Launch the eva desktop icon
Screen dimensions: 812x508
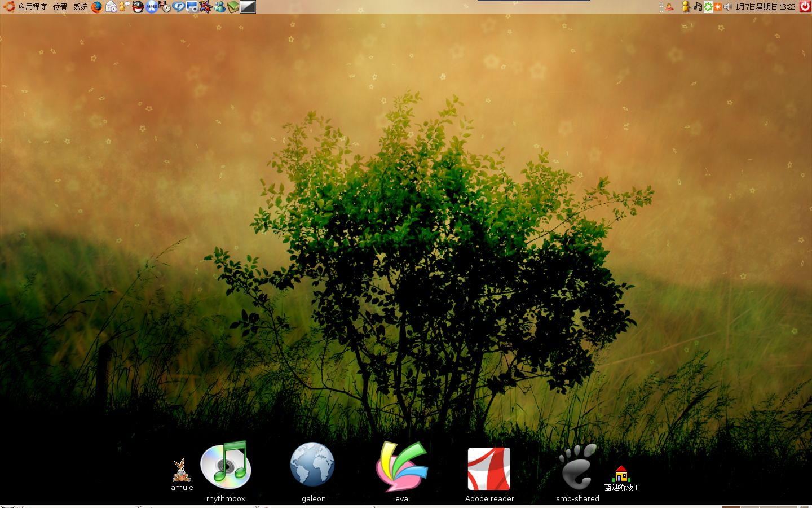coord(401,466)
